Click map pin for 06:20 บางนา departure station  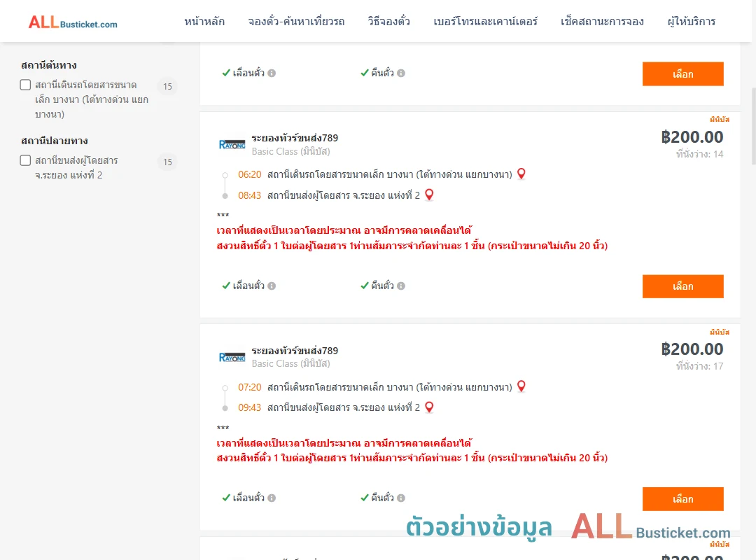(521, 174)
